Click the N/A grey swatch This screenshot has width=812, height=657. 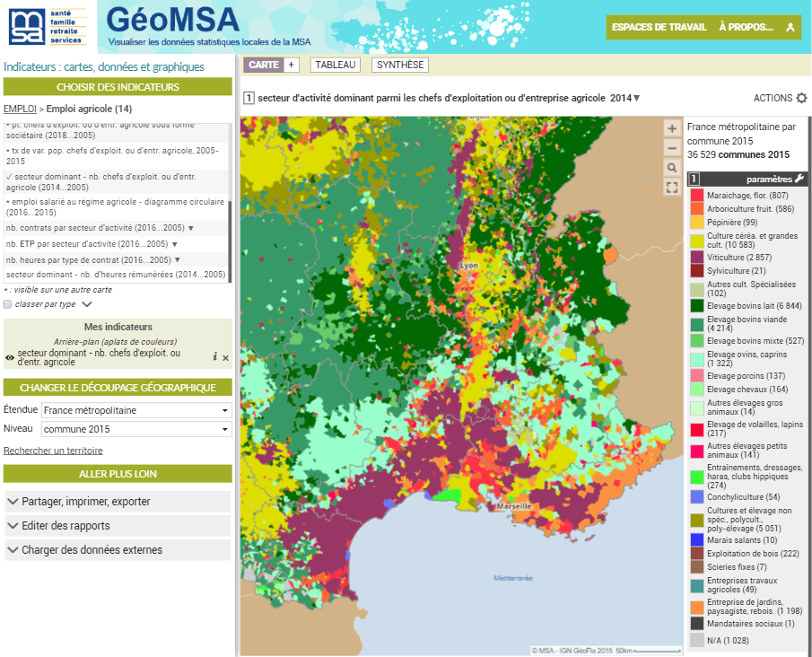pyautogui.click(x=697, y=641)
